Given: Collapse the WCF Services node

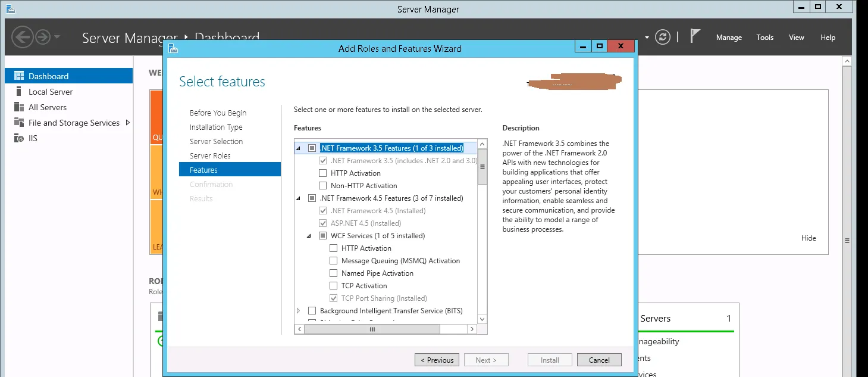Looking at the screenshot, I should click(x=309, y=236).
